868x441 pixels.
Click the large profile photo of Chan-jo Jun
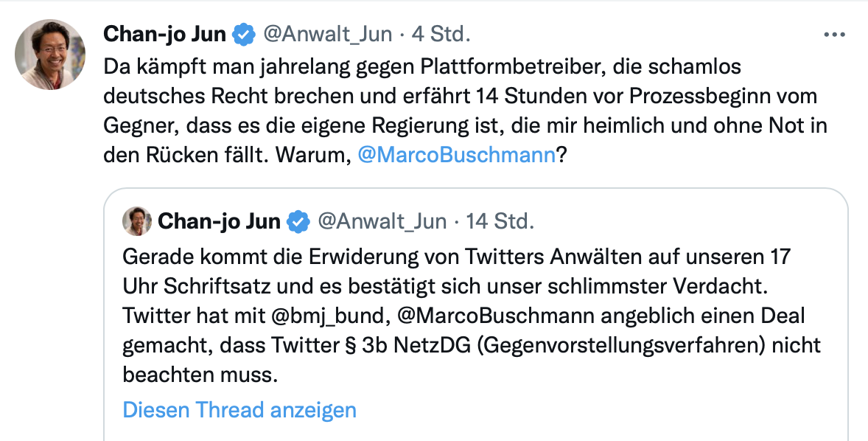click(50, 55)
